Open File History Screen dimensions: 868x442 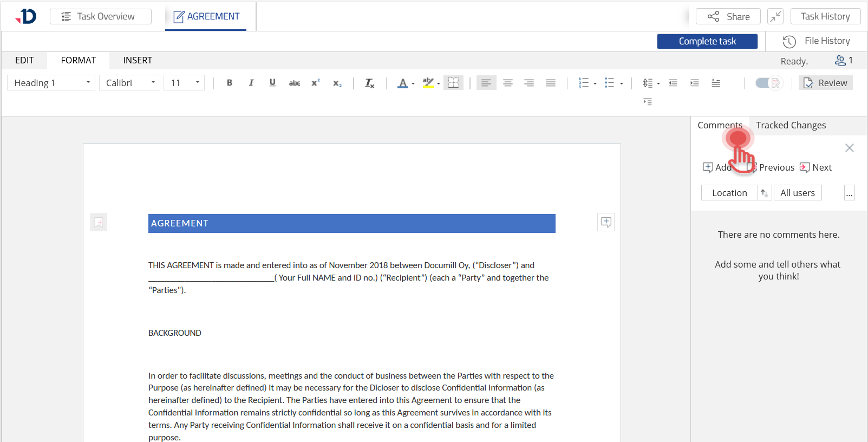click(x=817, y=41)
